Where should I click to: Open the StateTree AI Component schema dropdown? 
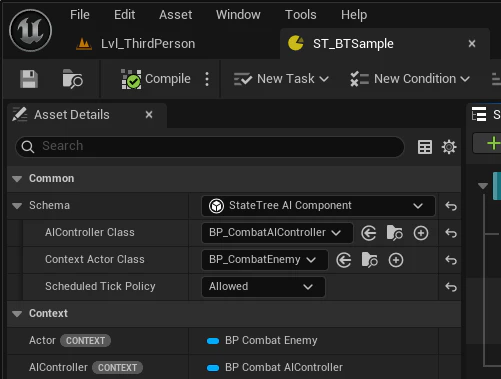pyautogui.click(x=318, y=206)
